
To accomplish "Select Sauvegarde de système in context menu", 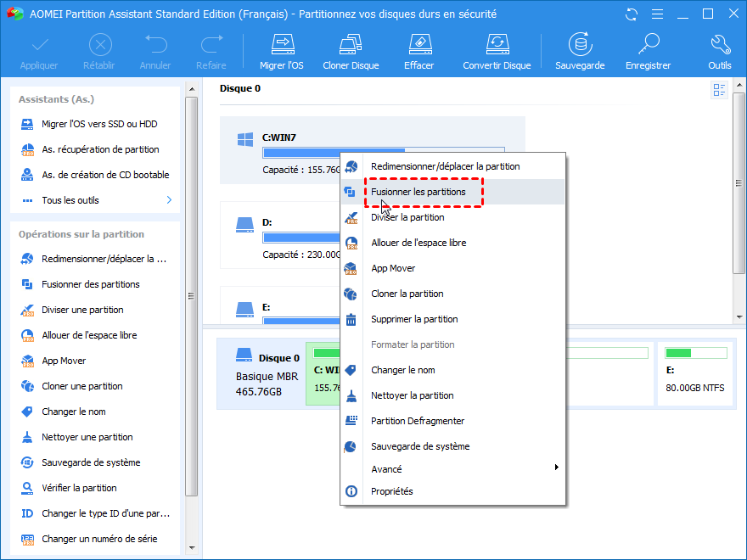I will point(452,446).
